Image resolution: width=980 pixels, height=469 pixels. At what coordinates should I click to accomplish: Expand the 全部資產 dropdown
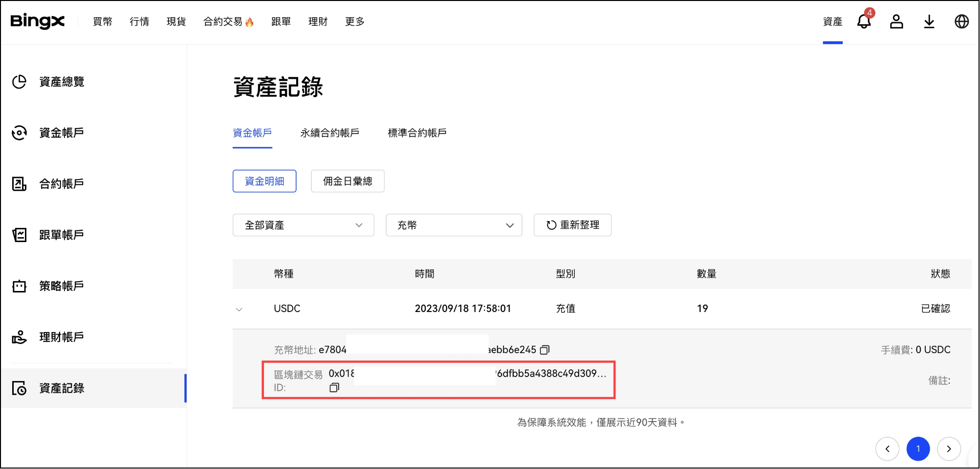pyautogui.click(x=303, y=225)
